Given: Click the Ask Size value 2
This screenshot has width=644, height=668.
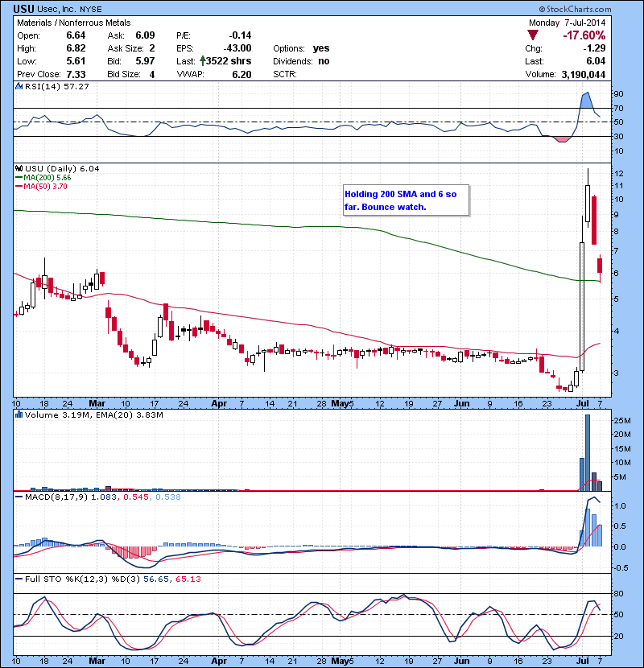Looking at the screenshot, I should click(152, 48).
